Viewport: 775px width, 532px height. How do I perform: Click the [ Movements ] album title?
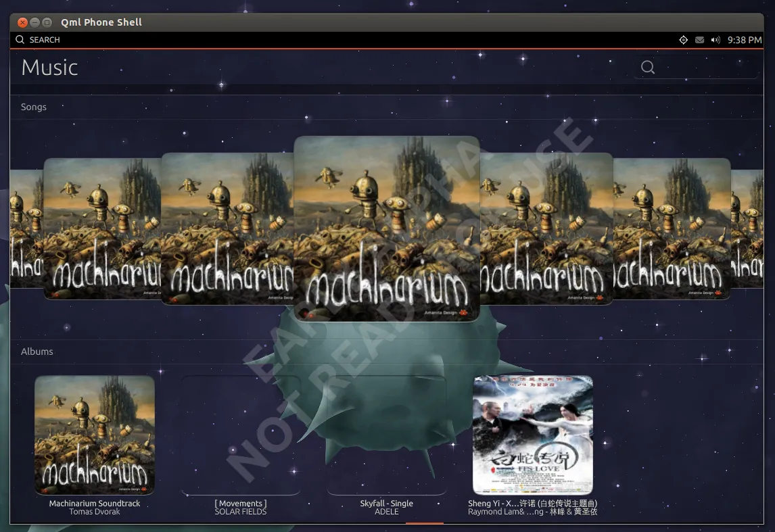click(241, 504)
